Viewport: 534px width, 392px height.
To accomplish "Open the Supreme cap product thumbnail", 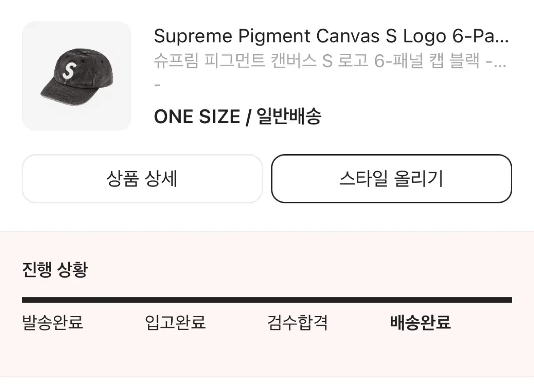I will pos(77,76).
